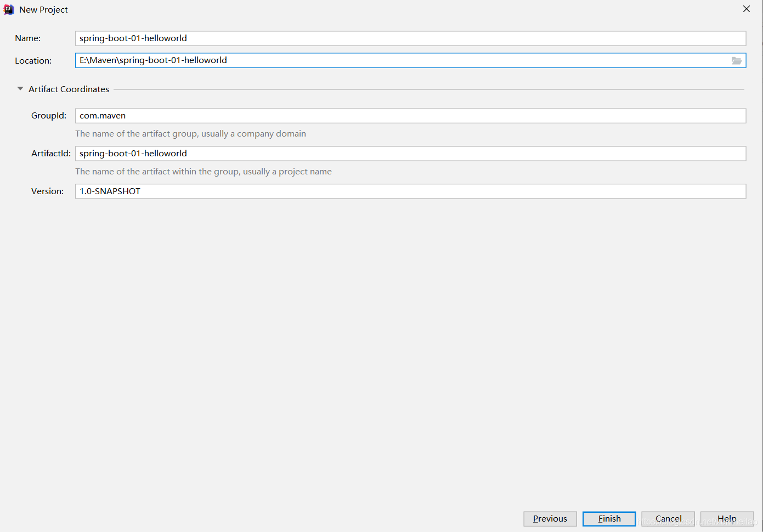
Task: Click the 'GroupId:' label
Action: [49, 116]
